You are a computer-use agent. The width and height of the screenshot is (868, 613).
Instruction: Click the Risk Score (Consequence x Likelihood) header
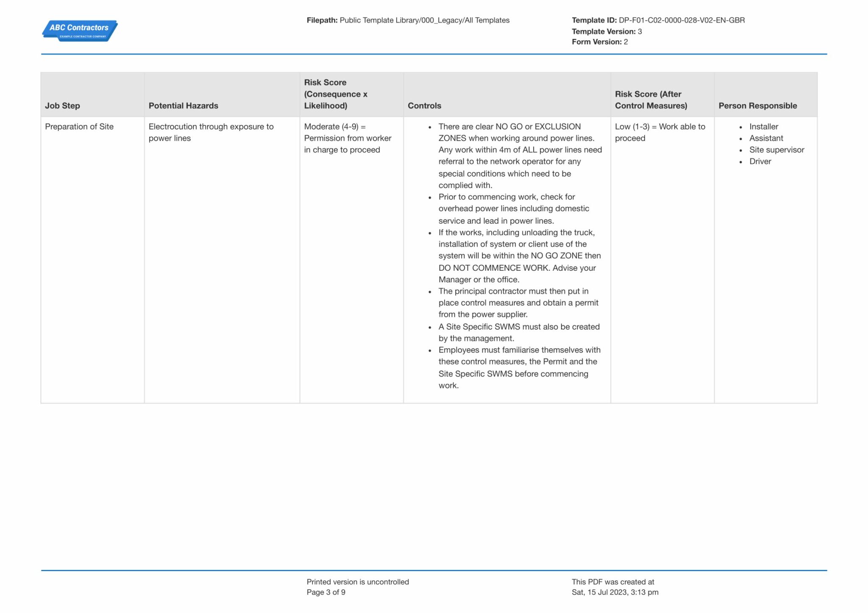pyautogui.click(x=336, y=94)
